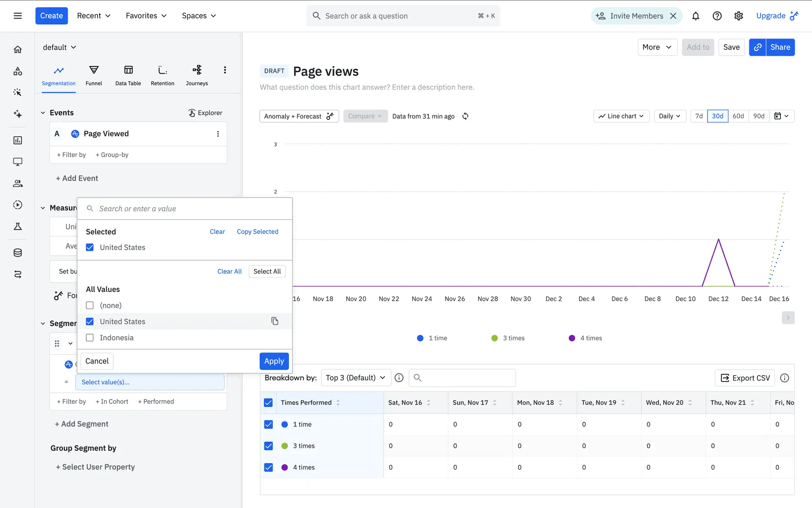This screenshot has height=508, width=812.
Task: Open the Line chart type dropdown
Action: tap(621, 116)
